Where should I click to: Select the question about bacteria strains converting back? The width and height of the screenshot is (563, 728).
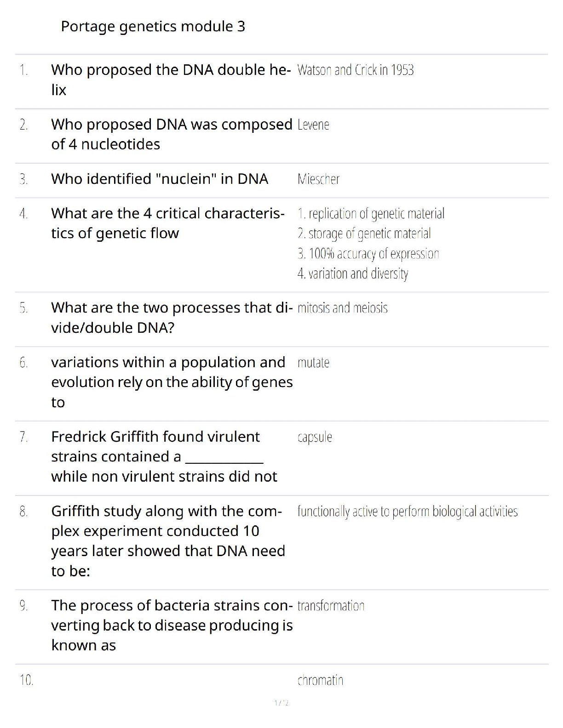click(171, 626)
